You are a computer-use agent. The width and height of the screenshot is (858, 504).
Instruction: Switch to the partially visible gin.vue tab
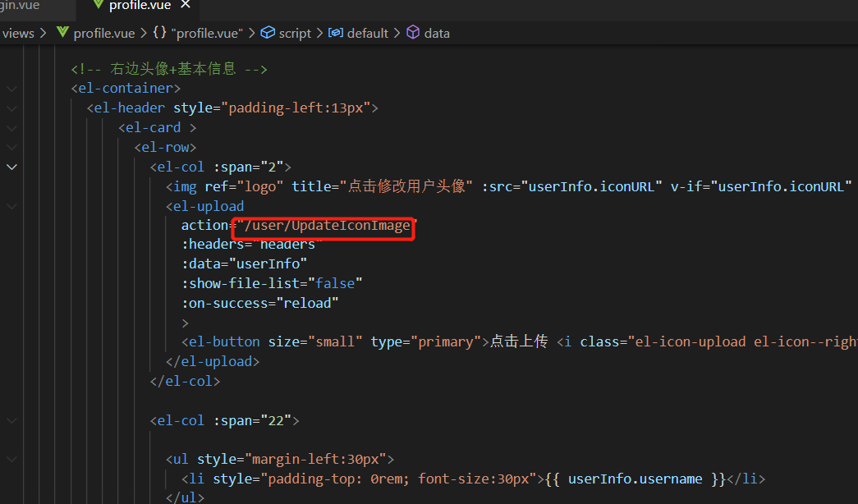[20, 6]
